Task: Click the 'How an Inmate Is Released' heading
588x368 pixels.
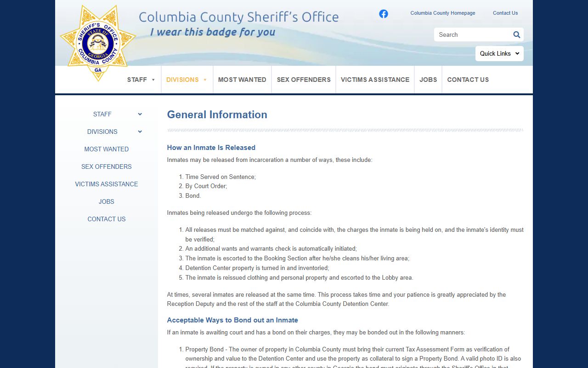Action: [211, 148]
